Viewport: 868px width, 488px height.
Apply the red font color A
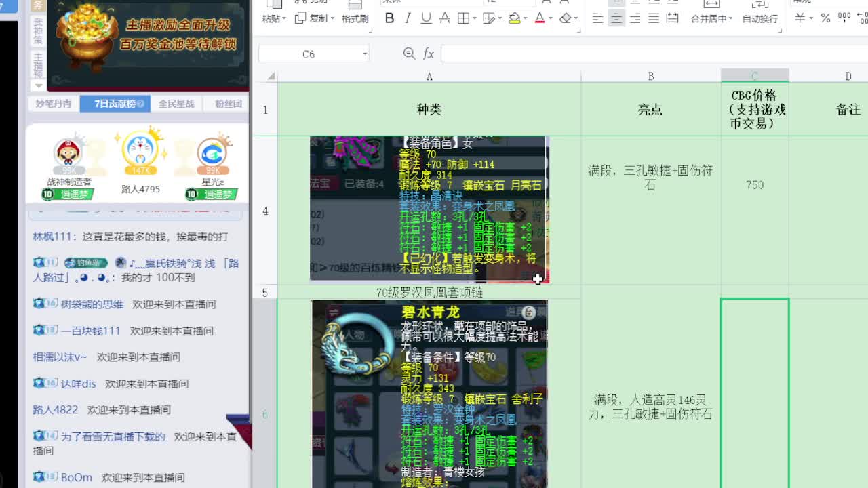[540, 18]
